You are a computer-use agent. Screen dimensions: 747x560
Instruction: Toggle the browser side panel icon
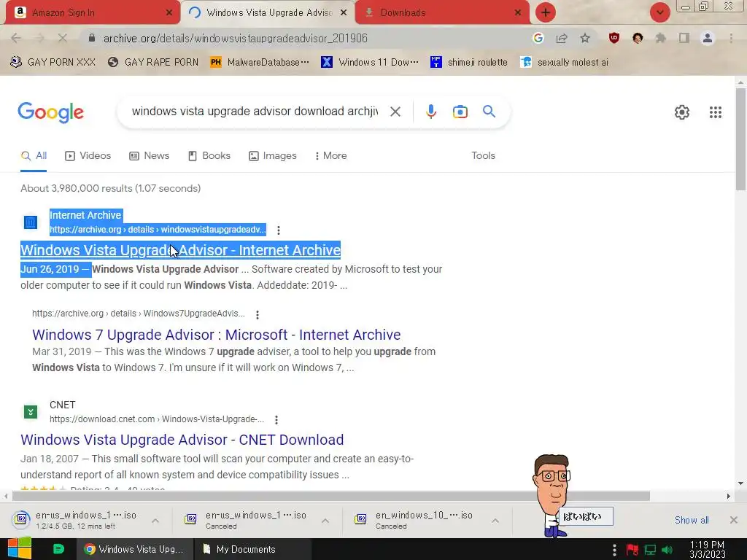tap(684, 38)
